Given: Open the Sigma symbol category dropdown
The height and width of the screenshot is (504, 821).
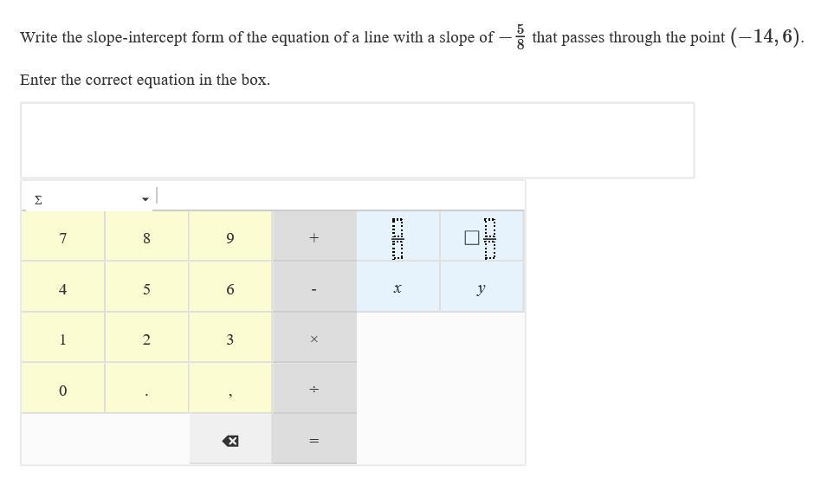Looking at the screenshot, I should pyautogui.click(x=89, y=199).
